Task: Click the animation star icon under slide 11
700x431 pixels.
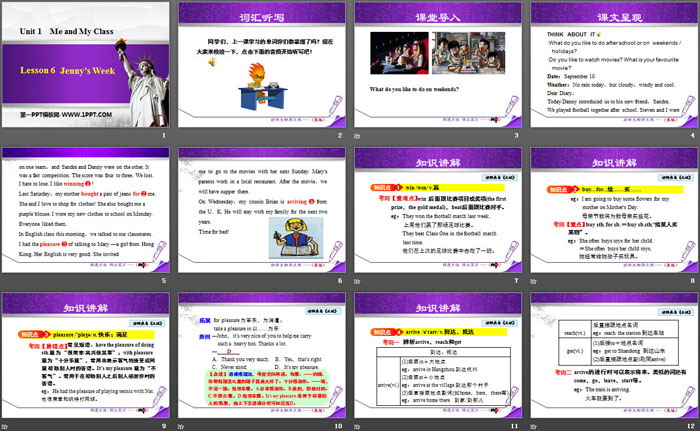Action: pyautogui.click(x=357, y=427)
